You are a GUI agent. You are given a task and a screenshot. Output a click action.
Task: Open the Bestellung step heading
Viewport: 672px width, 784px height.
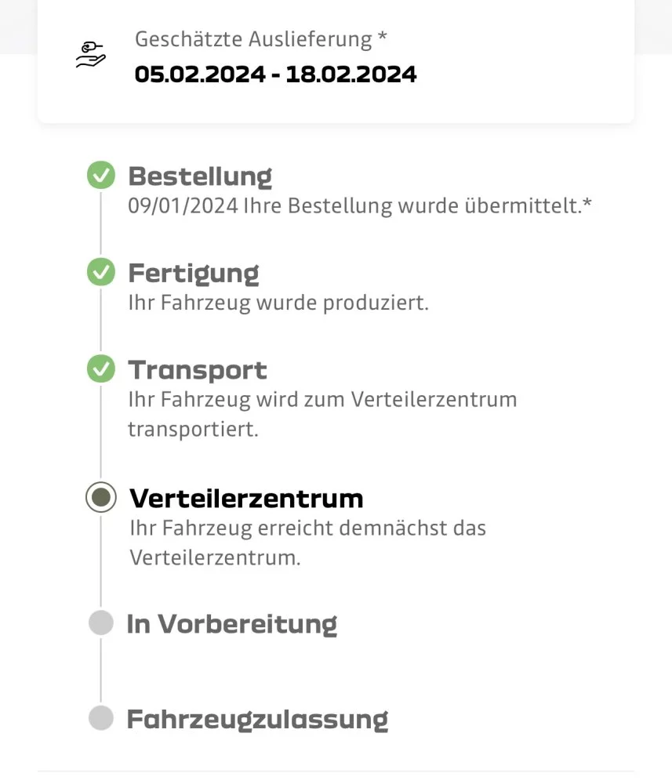coord(200,177)
